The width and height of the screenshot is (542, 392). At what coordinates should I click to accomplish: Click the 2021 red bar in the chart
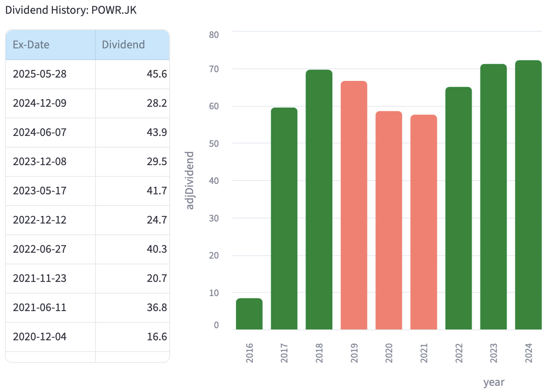click(424, 222)
